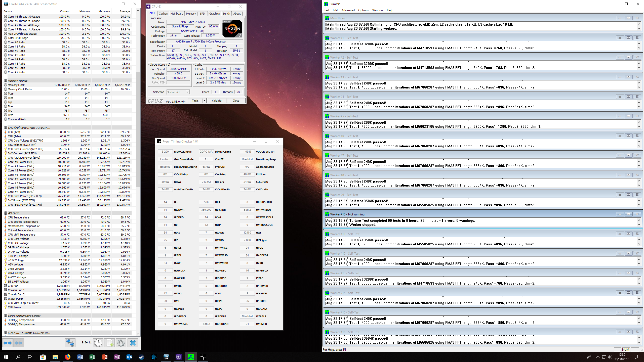Viewport: 644px width, 362px height.
Task: Switch to CPU-Z Bench tab
Action: pyautogui.click(x=226, y=14)
